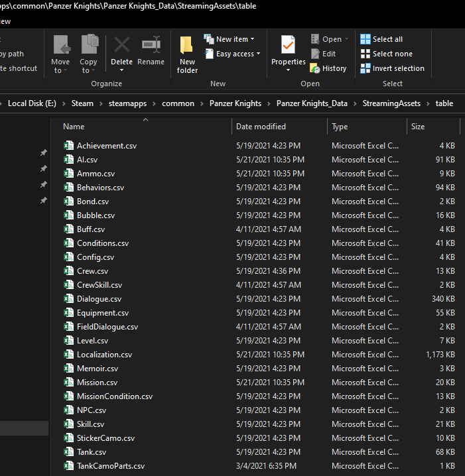Click Excel icon of Equipment.csv
Viewport: 465px width, 476px height.
click(x=68, y=313)
